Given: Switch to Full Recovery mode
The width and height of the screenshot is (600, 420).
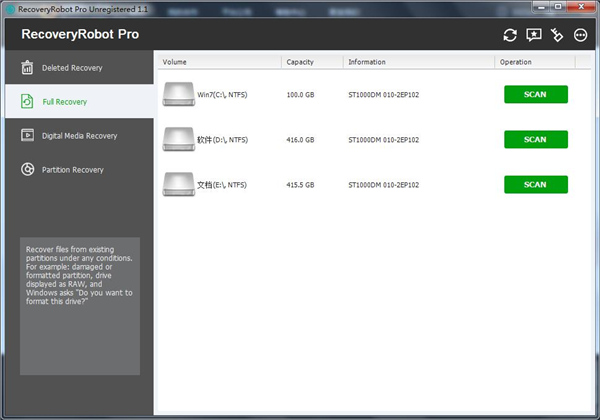Looking at the screenshot, I should click(79, 101).
